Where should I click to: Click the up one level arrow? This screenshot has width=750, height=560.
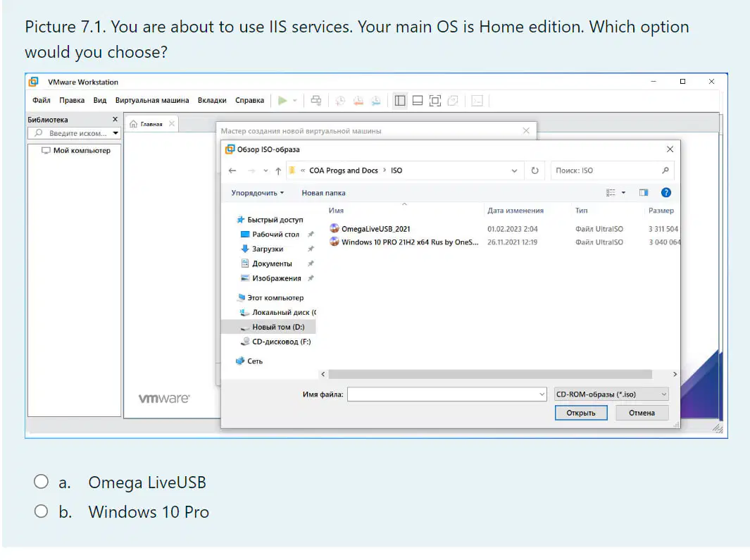click(278, 170)
